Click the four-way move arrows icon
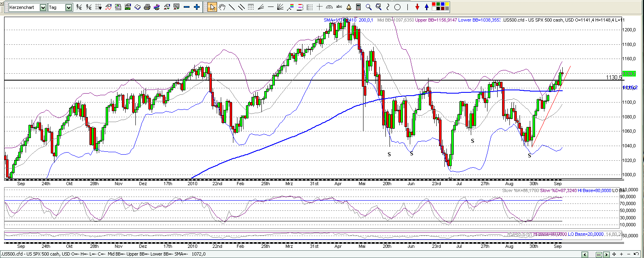 pos(614,254)
